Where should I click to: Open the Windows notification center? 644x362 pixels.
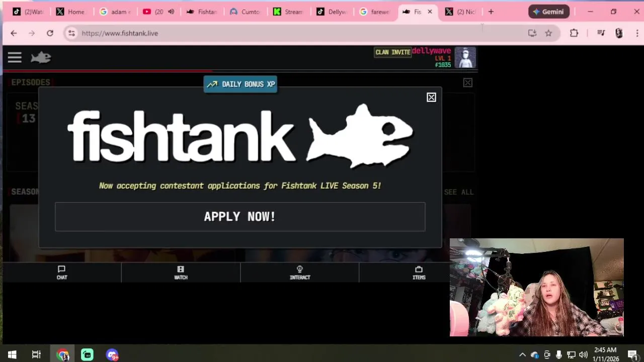[633, 355]
